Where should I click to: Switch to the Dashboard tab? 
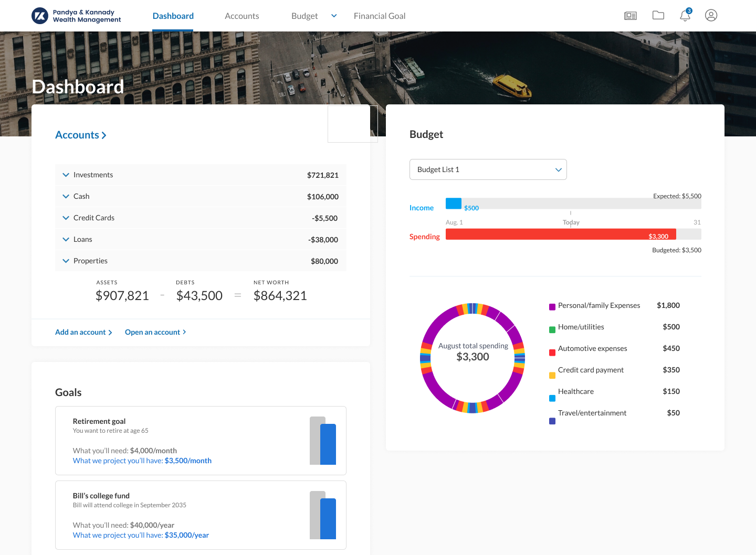click(173, 16)
